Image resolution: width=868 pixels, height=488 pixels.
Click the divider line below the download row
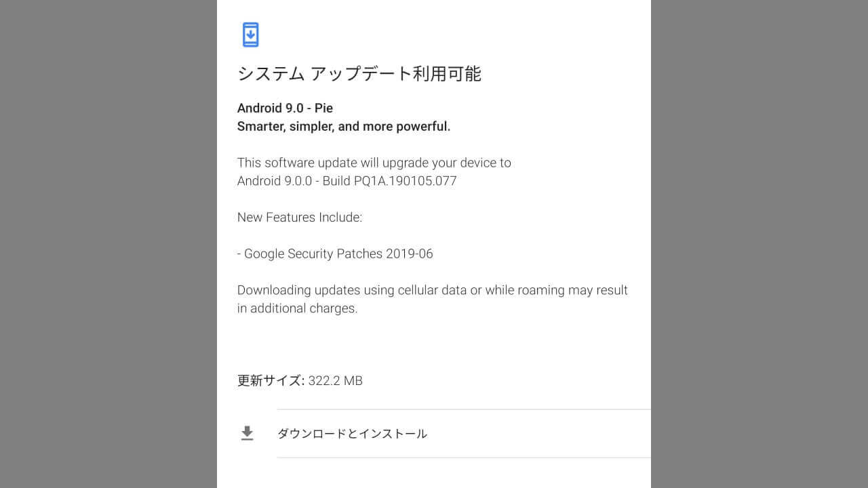click(464, 457)
